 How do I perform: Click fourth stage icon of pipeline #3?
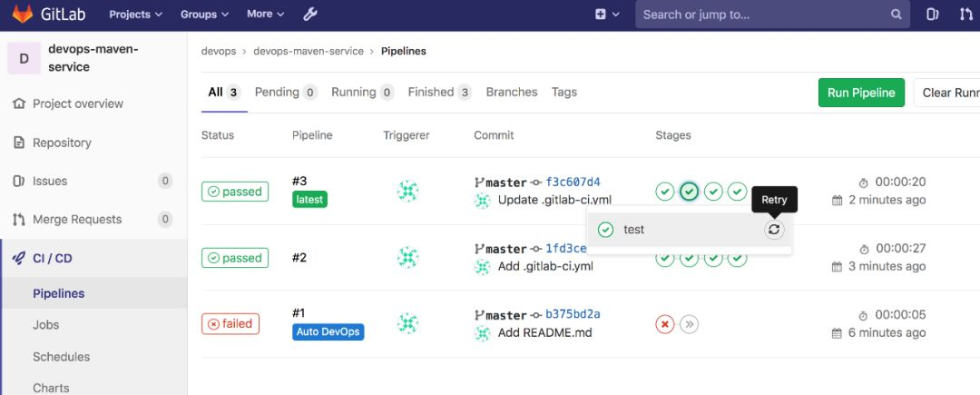coord(738,192)
